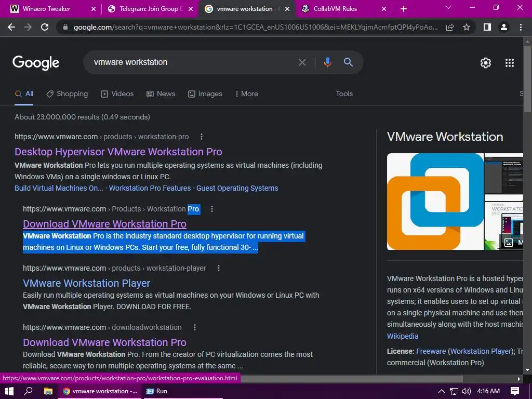Click the vertical page scrollbar thumb
532x399 pixels.
(x=528, y=79)
